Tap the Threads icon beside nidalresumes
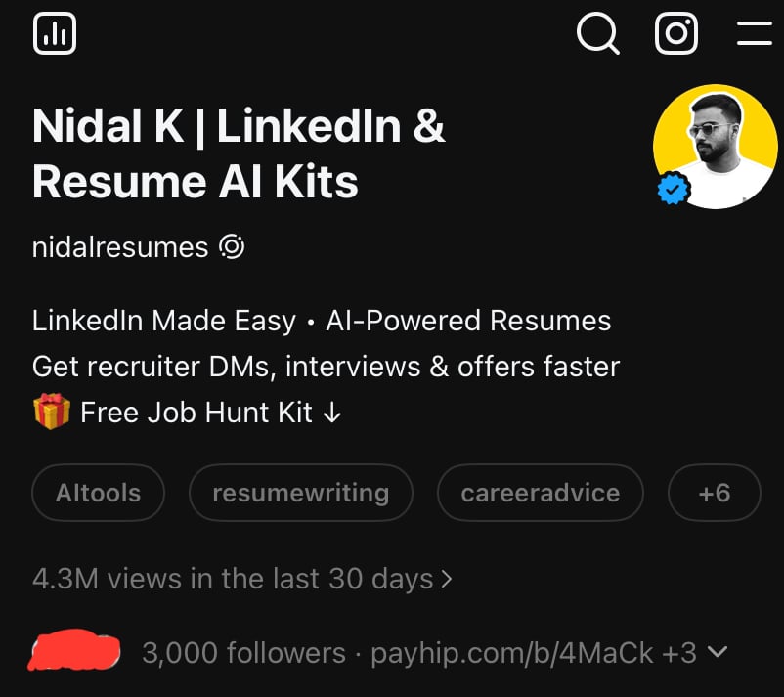This screenshot has height=697, width=784. [232, 247]
